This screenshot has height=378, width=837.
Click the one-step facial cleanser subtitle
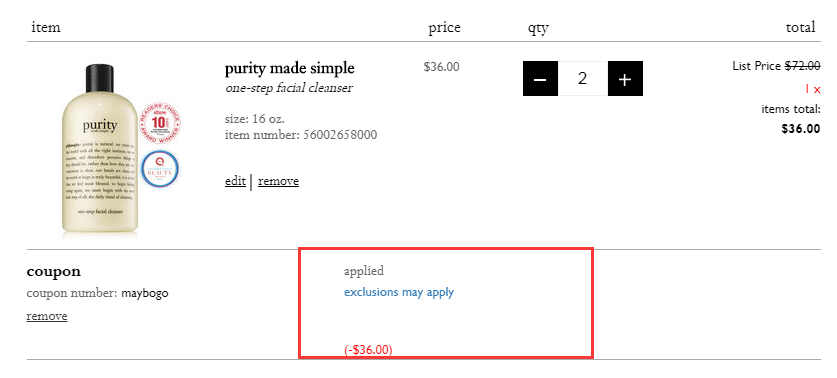tap(289, 88)
